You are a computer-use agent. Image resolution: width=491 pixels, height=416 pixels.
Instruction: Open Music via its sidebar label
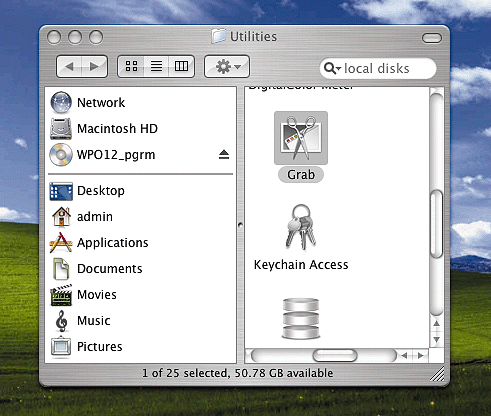pos(94,321)
